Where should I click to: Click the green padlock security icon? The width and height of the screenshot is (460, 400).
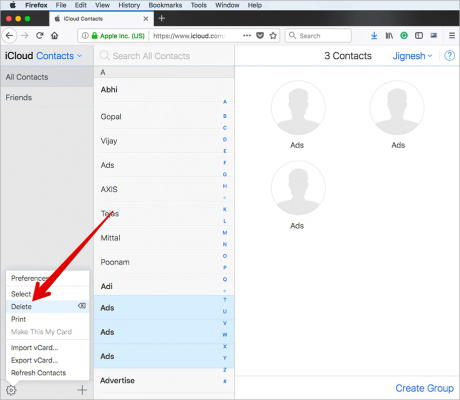tap(95, 35)
